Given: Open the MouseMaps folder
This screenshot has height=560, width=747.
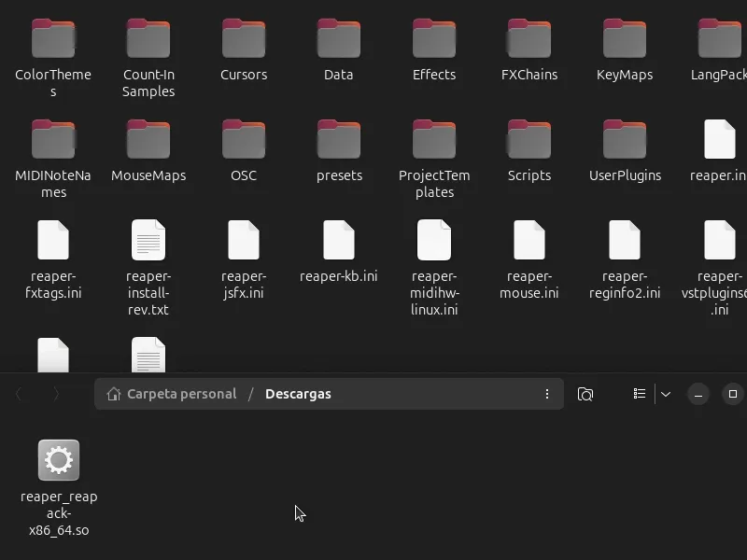Looking at the screenshot, I should point(148,139).
